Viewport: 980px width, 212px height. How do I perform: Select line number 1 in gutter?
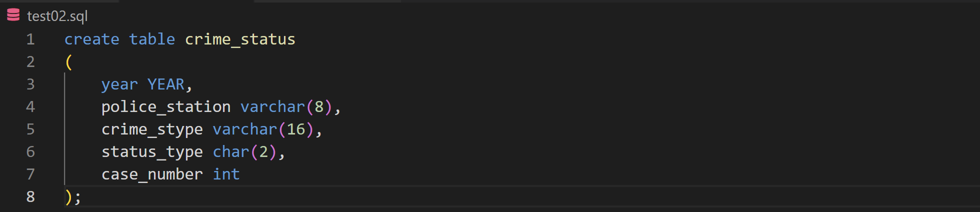pos(30,39)
